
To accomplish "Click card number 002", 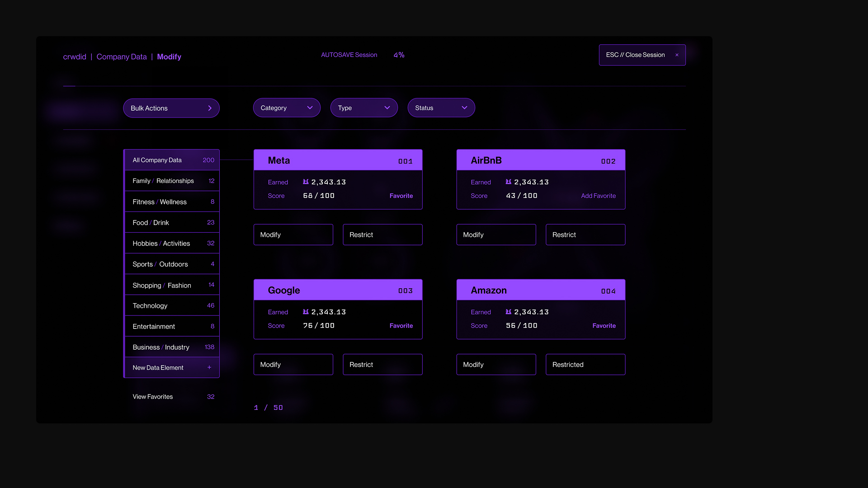I will [x=608, y=161].
